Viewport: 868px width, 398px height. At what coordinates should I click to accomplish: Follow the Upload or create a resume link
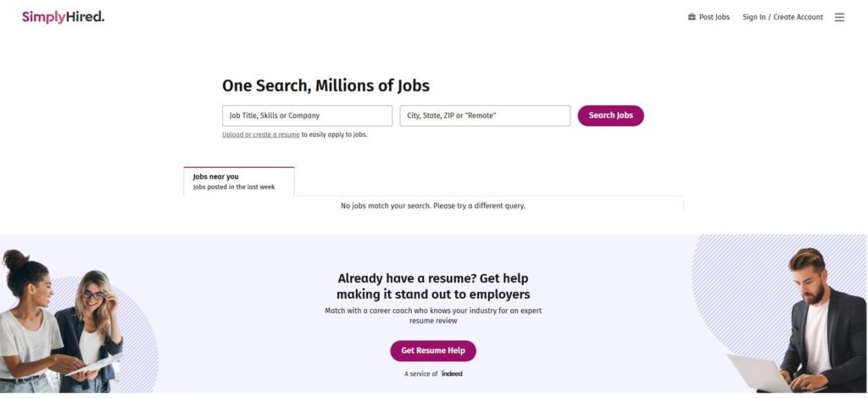[261, 135]
